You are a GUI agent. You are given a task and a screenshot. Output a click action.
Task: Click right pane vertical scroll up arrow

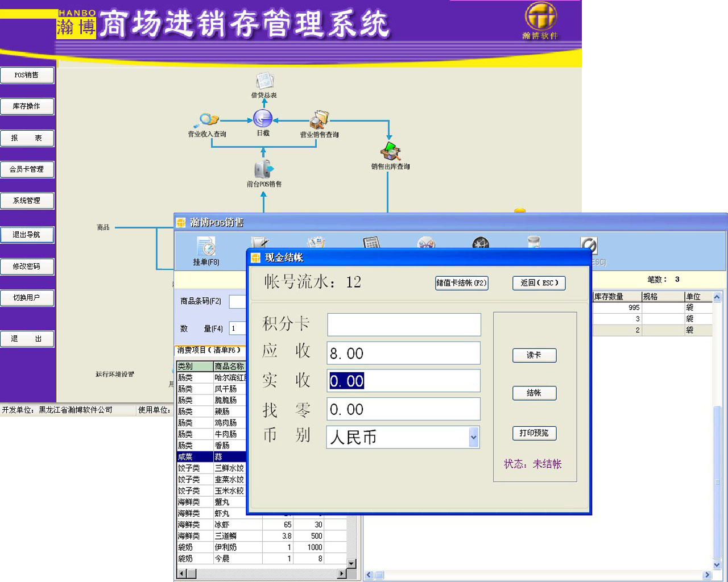[717, 297]
